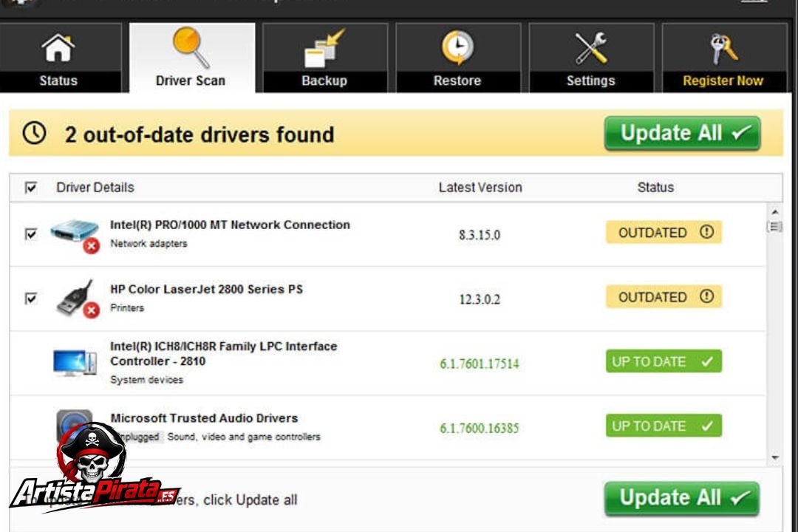Viewport: 798px width, 532px height.
Task: Click the driver list scrollbar thumb
Action: [x=775, y=227]
